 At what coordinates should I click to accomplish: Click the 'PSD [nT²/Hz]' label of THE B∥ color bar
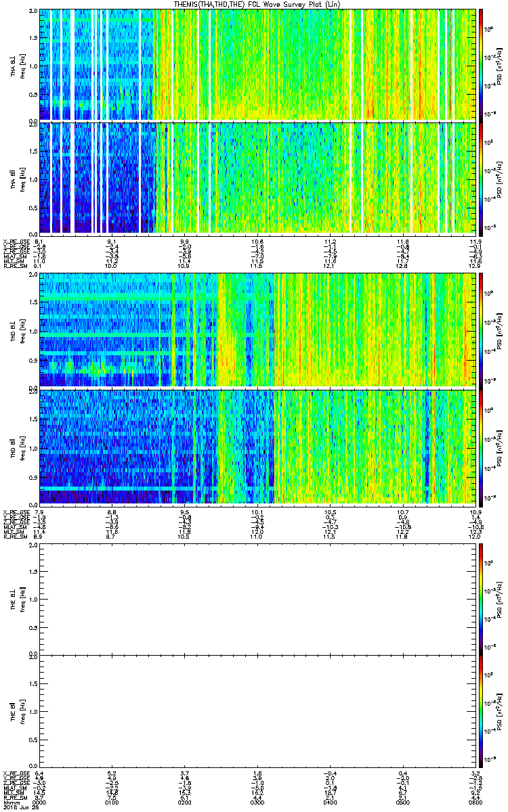[500, 713]
